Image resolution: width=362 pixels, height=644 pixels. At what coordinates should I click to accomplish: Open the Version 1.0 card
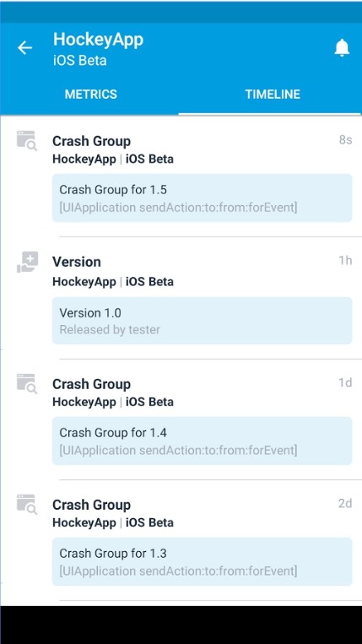[x=202, y=321]
